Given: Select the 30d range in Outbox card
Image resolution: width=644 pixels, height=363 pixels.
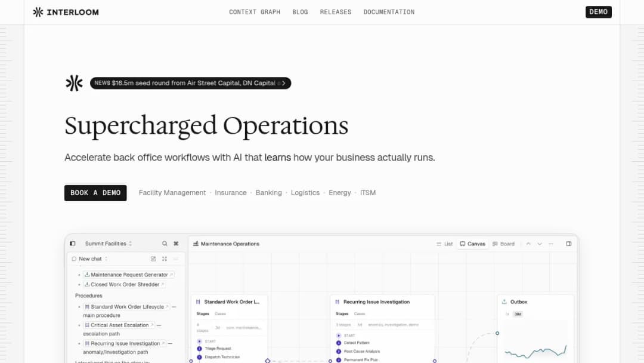Looking at the screenshot, I should pyautogui.click(x=518, y=314).
